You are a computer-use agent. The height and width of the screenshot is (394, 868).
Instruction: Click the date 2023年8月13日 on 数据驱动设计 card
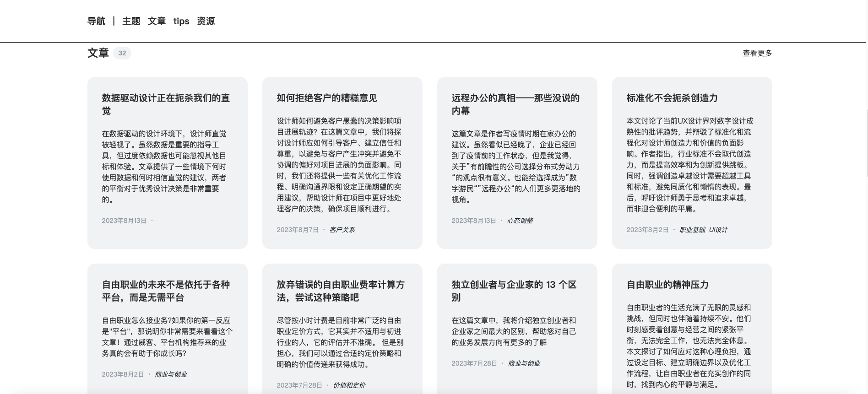click(124, 221)
